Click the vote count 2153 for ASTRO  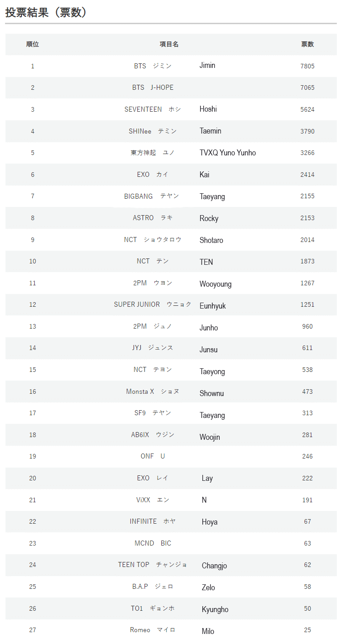307,218
